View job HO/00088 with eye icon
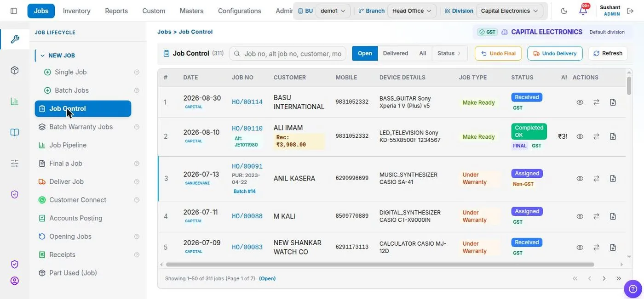 (x=580, y=216)
